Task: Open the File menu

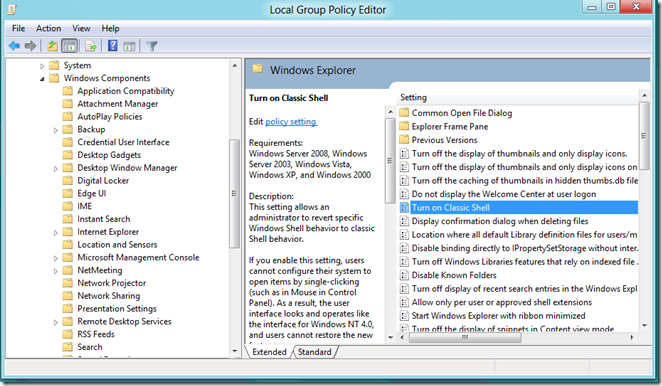Action: pyautogui.click(x=19, y=28)
